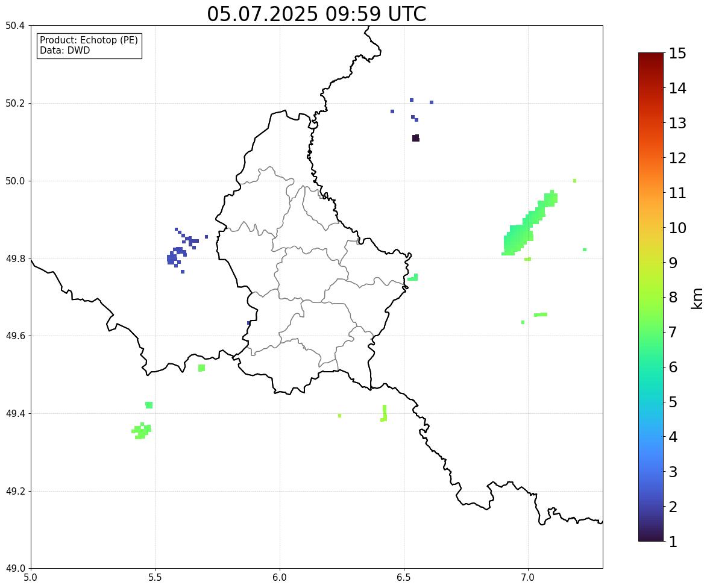Click the 'Product: Echotop (PE)' label
The height and width of the screenshot is (588, 710).
(89, 40)
